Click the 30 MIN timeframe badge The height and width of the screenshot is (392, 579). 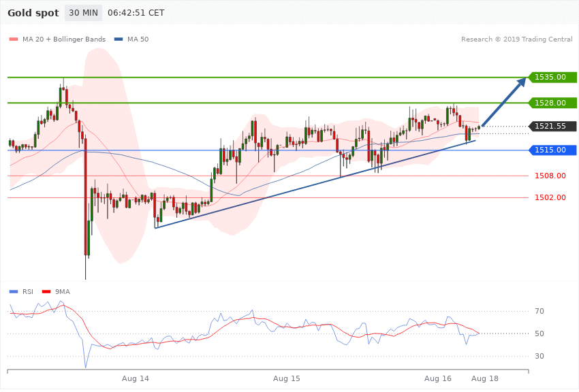pyautogui.click(x=84, y=13)
